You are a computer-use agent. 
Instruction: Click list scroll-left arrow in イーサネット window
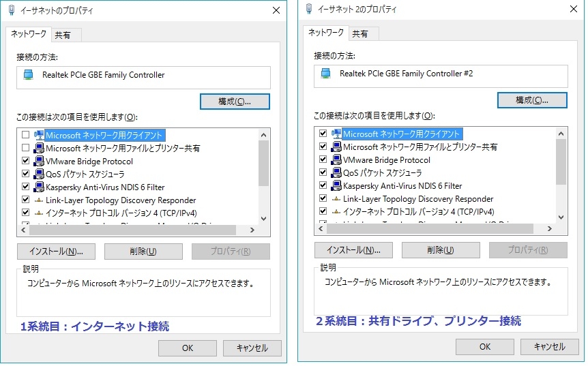click(x=24, y=230)
